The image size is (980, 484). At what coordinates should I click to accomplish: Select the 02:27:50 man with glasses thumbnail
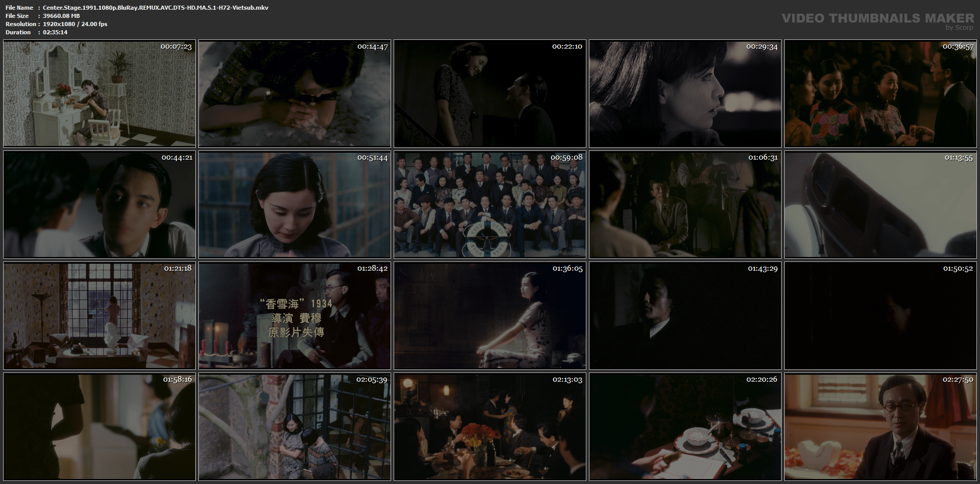tap(880, 427)
